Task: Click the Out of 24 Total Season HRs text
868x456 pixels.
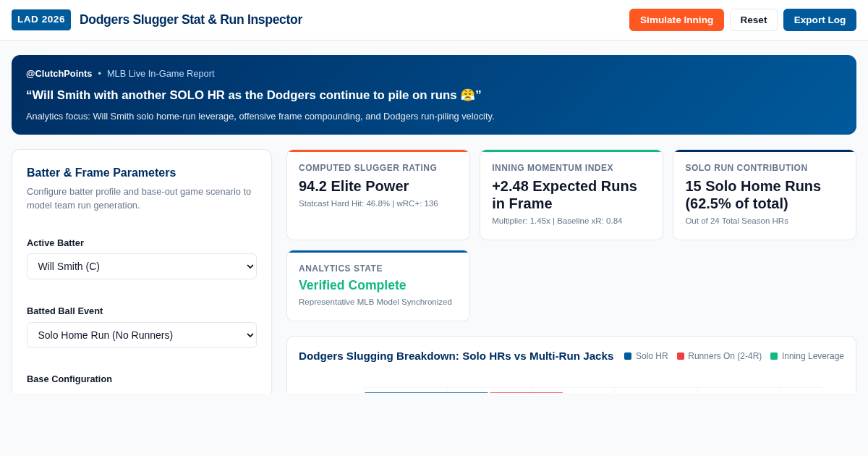Action: (736, 221)
